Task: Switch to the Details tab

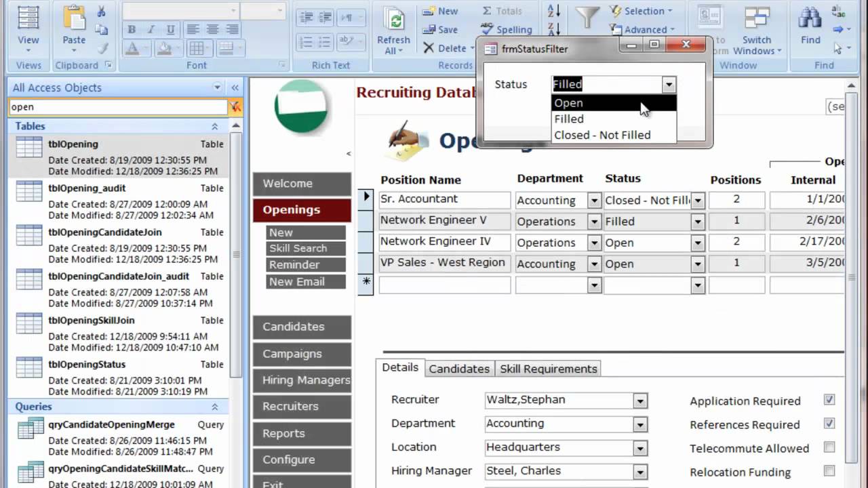Action: pyautogui.click(x=400, y=367)
